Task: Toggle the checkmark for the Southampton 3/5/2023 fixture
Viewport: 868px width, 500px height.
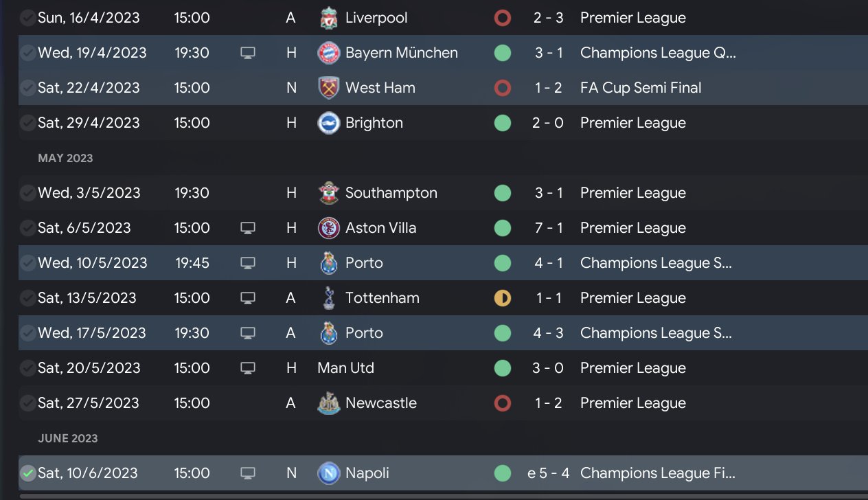Action: [x=27, y=193]
